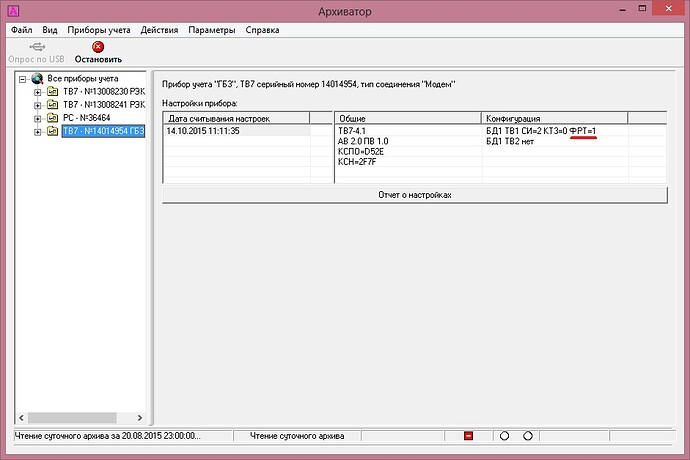Click the Отчет о настройках button
690x460 pixels.
pos(415,195)
